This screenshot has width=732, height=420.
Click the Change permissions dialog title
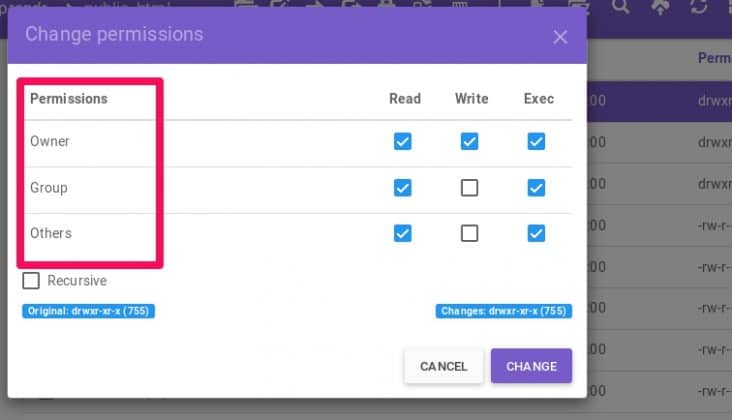(x=114, y=35)
